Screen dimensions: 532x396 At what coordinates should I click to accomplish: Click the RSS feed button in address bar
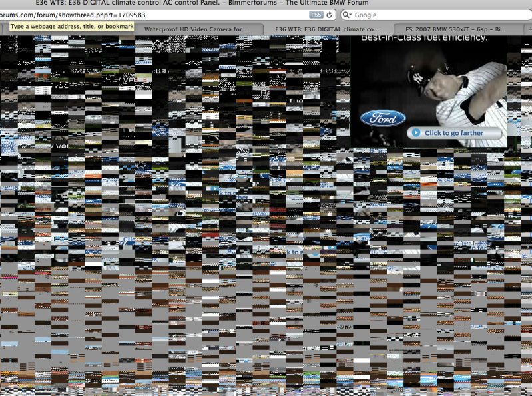pyautogui.click(x=316, y=15)
